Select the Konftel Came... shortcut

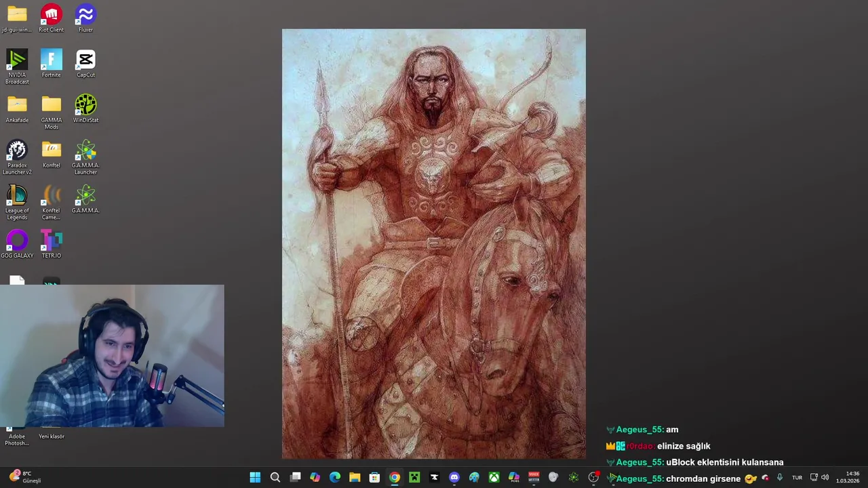tap(52, 203)
